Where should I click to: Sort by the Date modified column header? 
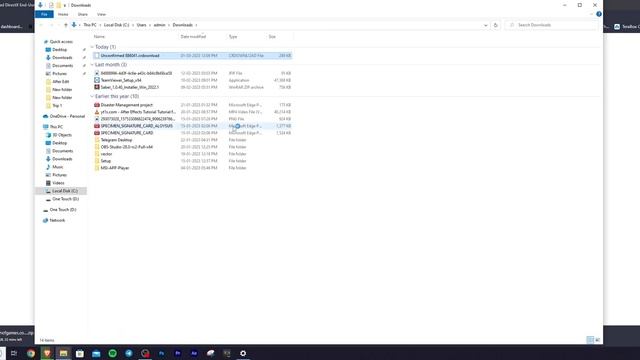[193, 37]
